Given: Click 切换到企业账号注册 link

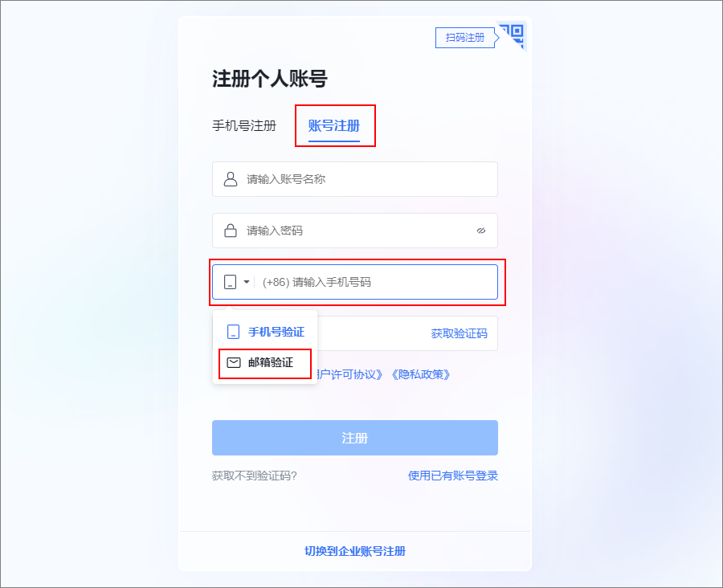Looking at the screenshot, I should coord(354,551).
